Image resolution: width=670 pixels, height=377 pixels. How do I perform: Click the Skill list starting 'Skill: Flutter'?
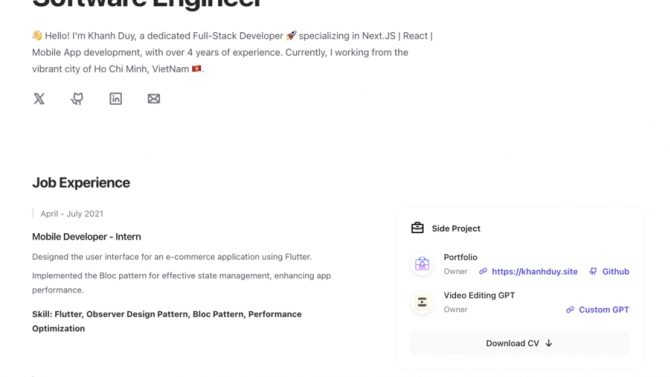(167, 321)
